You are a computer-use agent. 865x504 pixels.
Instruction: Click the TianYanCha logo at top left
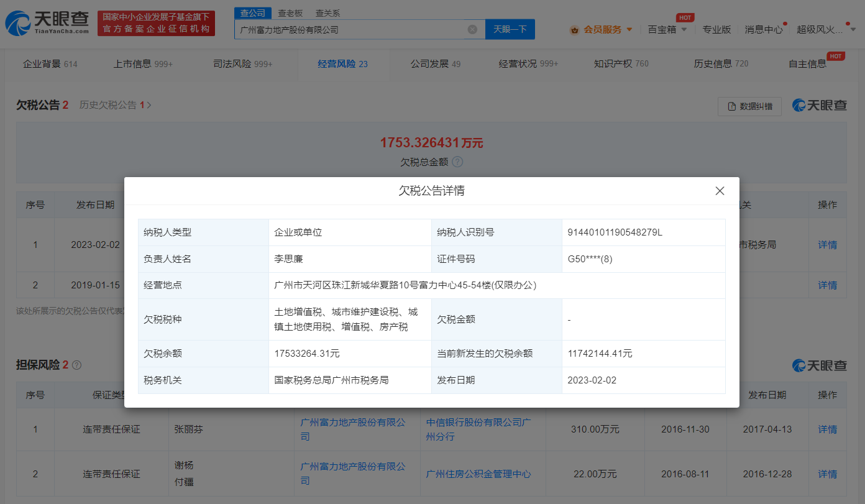click(47, 24)
